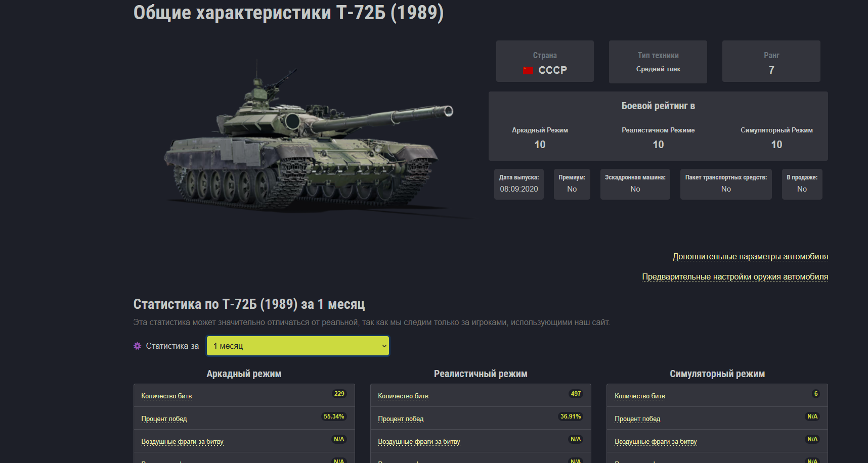Click the Реалистичном Режиме battle rating value 10
This screenshot has width=868, height=463.
coord(658,145)
